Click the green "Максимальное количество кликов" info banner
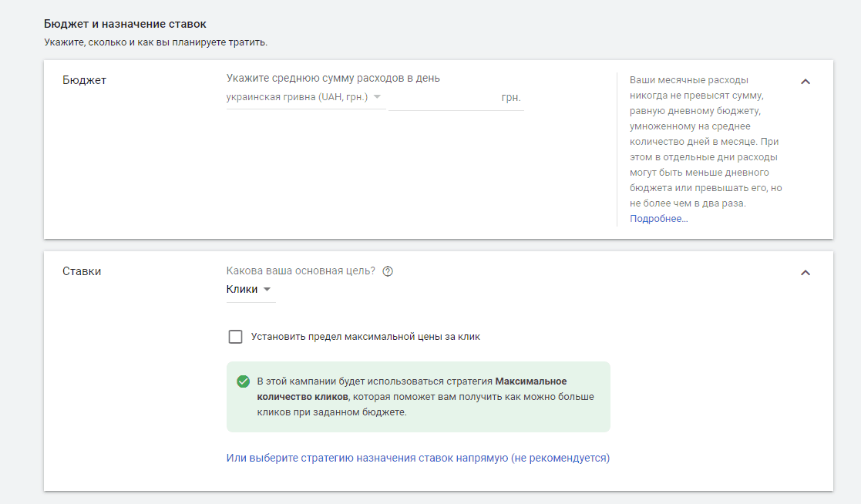The height and width of the screenshot is (504, 861). coord(419,396)
